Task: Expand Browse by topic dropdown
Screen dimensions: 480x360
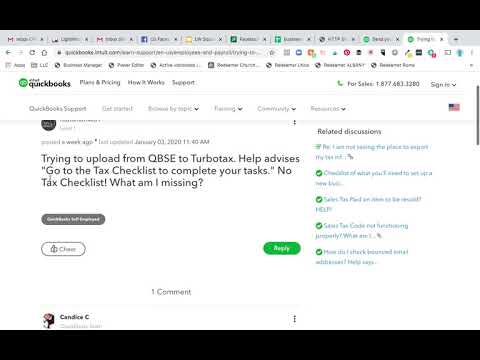Action: click(x=173, y=109)
